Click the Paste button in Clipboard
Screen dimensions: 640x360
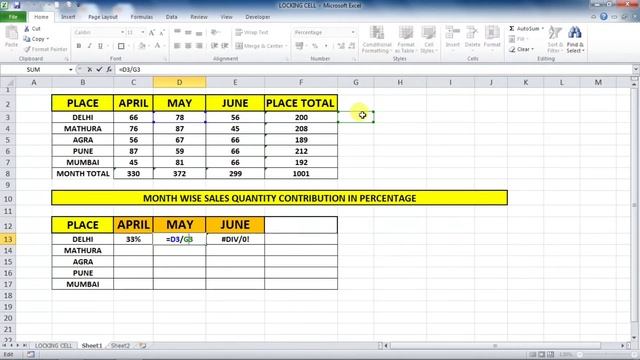[x=11, y=38]
